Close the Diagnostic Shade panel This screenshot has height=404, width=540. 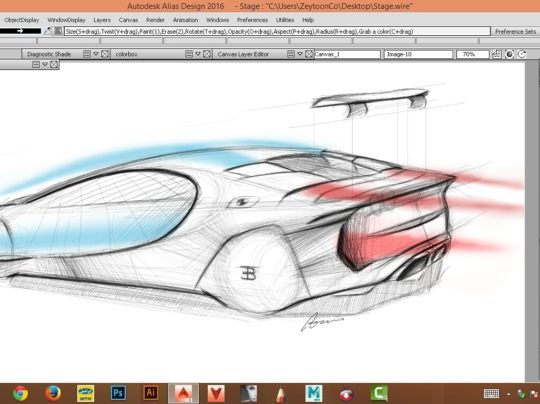click(105, 54)
